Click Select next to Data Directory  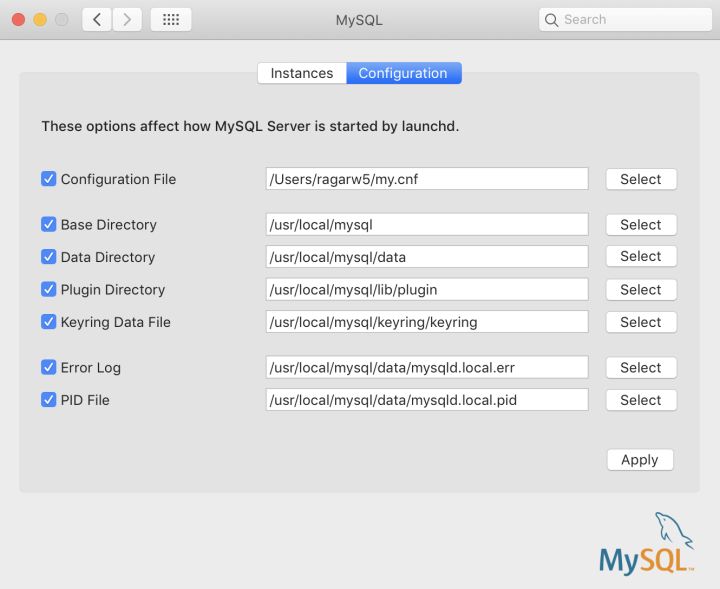(x=641, y=256)
